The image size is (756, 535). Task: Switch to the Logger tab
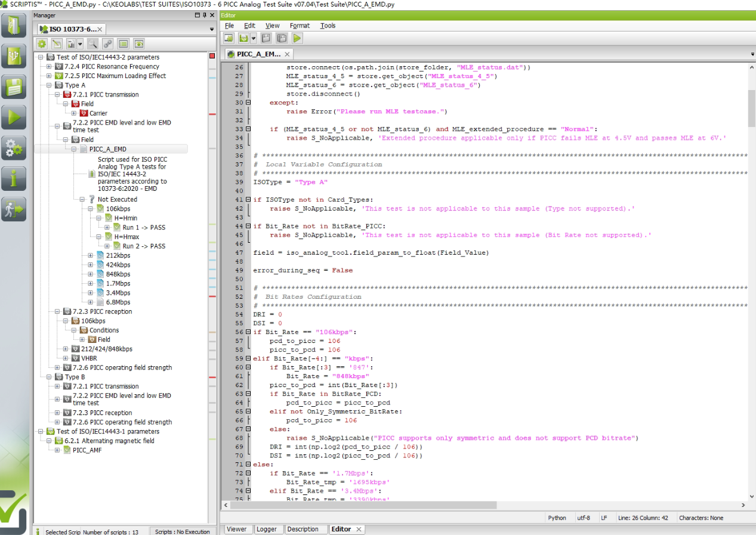point(267,529)
